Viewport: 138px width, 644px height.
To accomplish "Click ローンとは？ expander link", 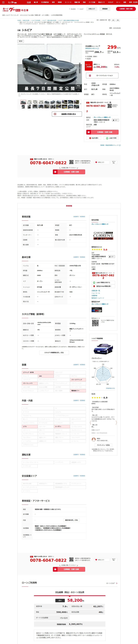I will coord(112,583).
